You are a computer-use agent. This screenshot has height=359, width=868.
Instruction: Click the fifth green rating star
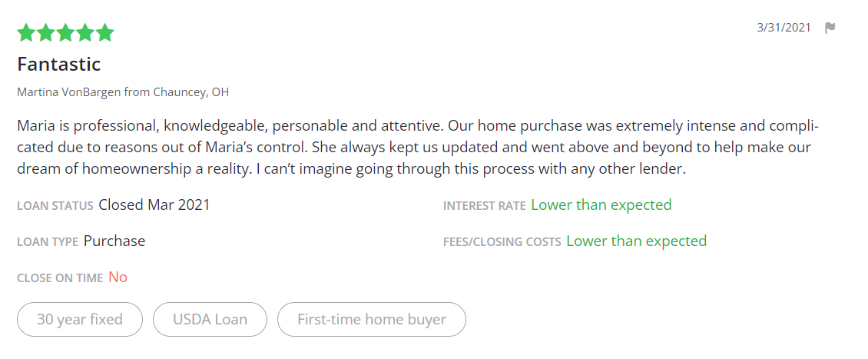[104, 33]
